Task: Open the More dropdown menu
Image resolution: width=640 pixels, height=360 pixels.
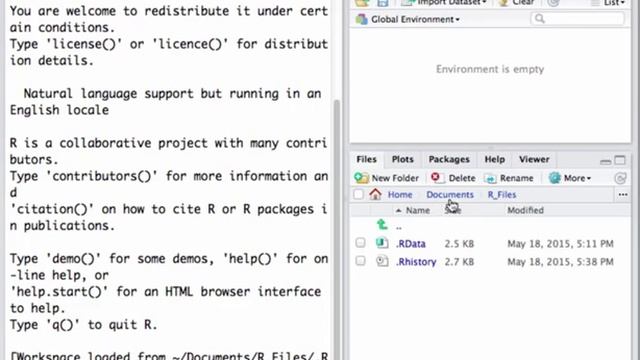Action: 577,178
